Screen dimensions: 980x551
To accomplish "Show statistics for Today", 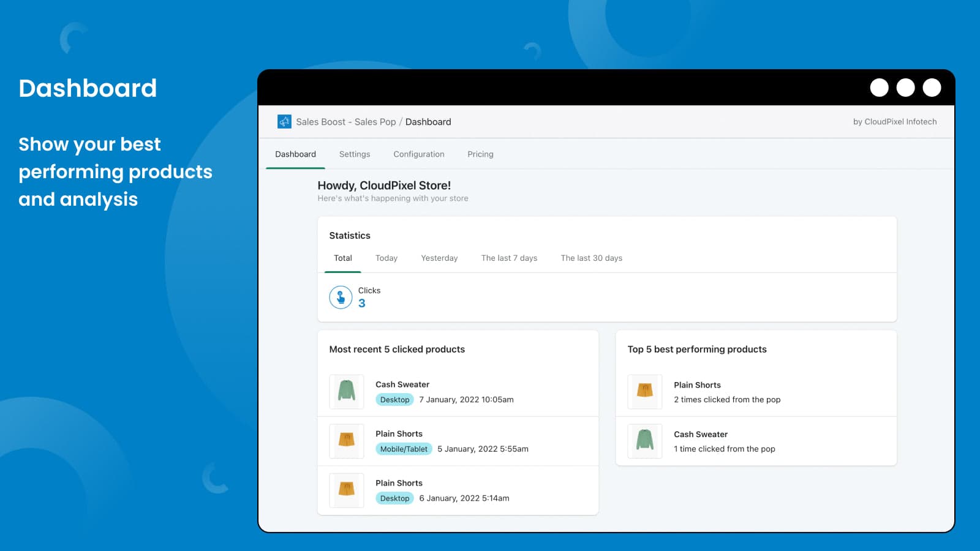I will click(386, 258).
